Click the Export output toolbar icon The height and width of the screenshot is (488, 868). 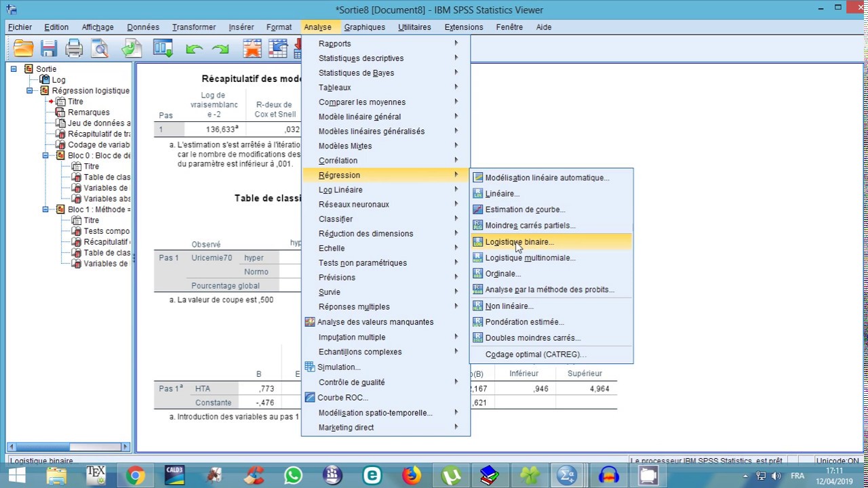(x=132, y=48)
